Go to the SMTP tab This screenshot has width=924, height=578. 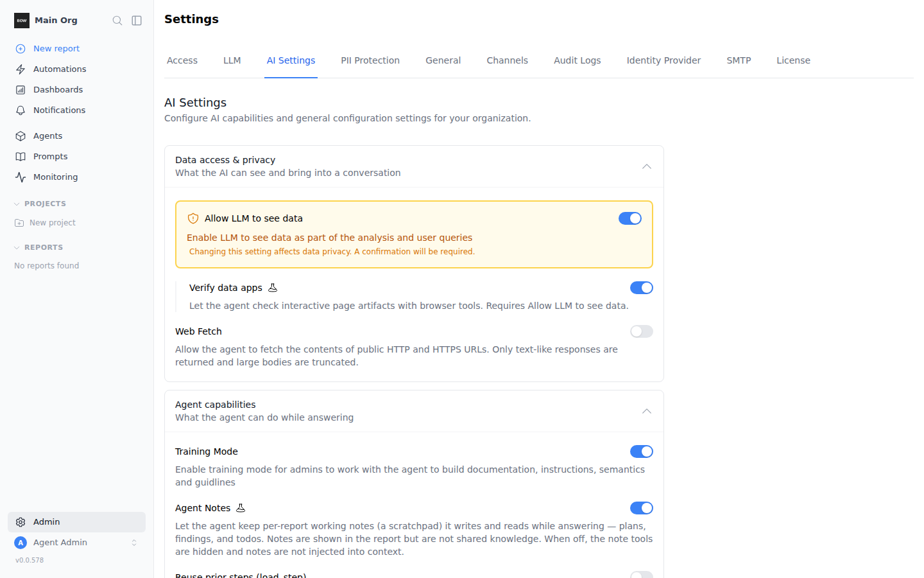739,60
